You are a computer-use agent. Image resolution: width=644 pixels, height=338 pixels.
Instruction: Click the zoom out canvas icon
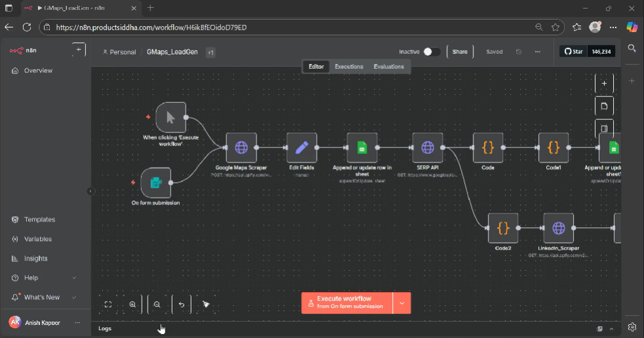tap(157, 304)
